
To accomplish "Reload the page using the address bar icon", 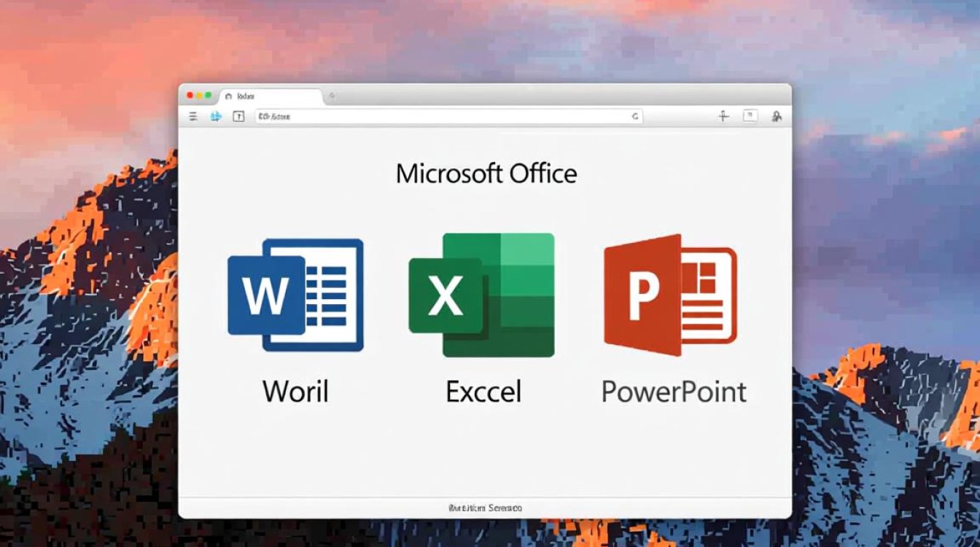I will point(635,116).
